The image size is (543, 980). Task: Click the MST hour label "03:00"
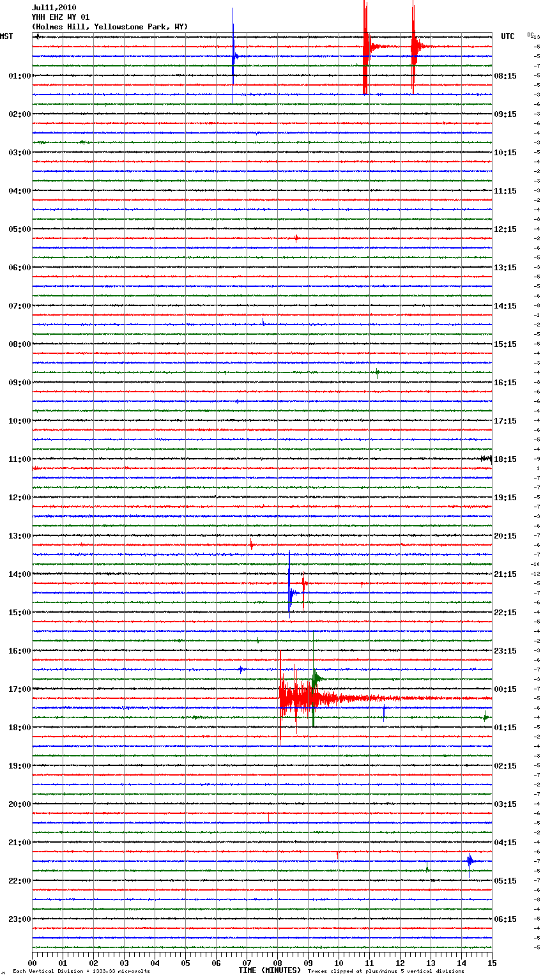coord(20,152)
